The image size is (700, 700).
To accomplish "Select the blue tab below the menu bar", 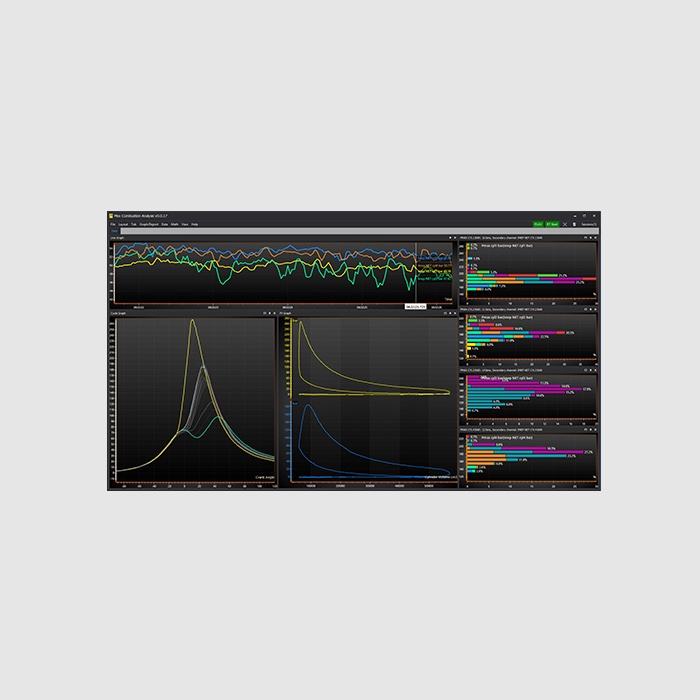I will pos(114,231).
